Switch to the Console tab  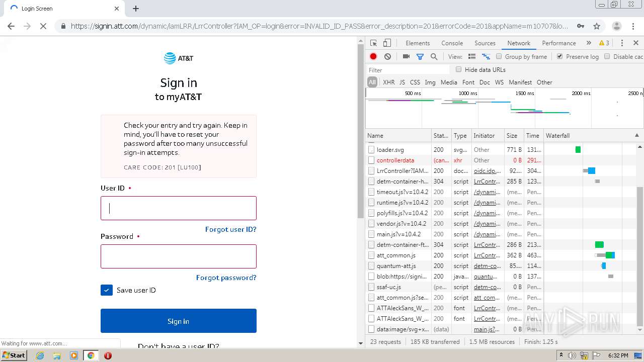452,43
